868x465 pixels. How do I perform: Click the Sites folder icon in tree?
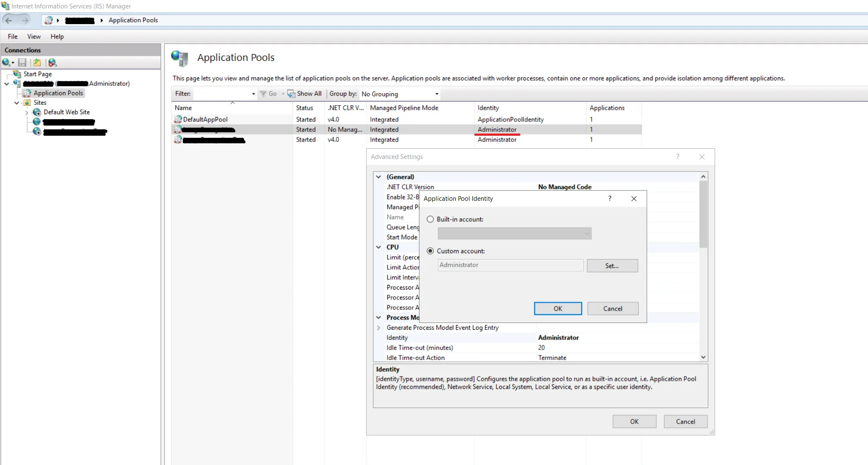click(27, 103)
